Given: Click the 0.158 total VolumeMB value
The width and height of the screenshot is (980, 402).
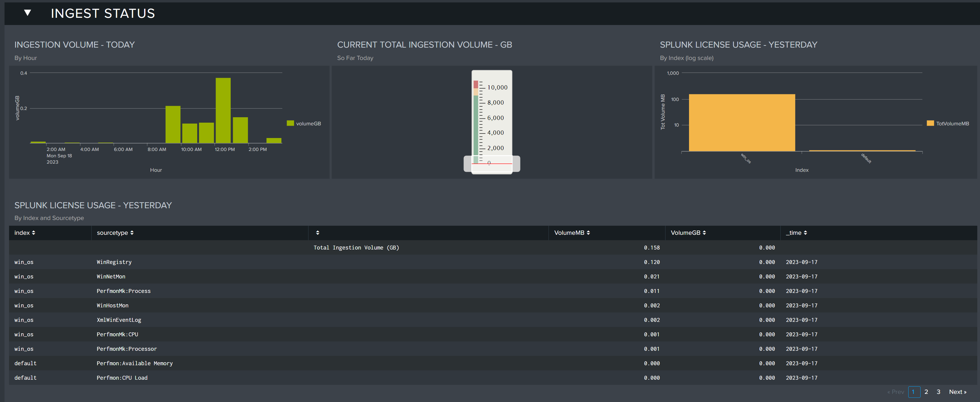Looking at the screenshot, I should click(x=652, y=248).
